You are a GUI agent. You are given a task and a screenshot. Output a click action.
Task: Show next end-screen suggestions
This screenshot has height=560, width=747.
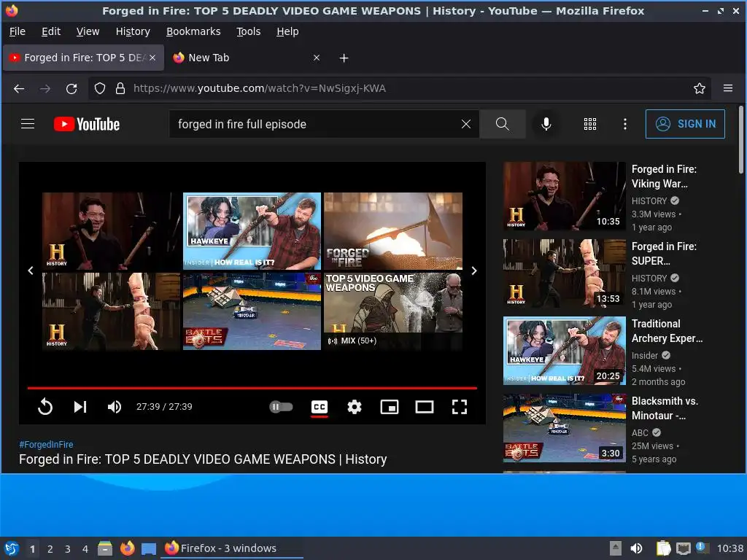tap(474, 271)
